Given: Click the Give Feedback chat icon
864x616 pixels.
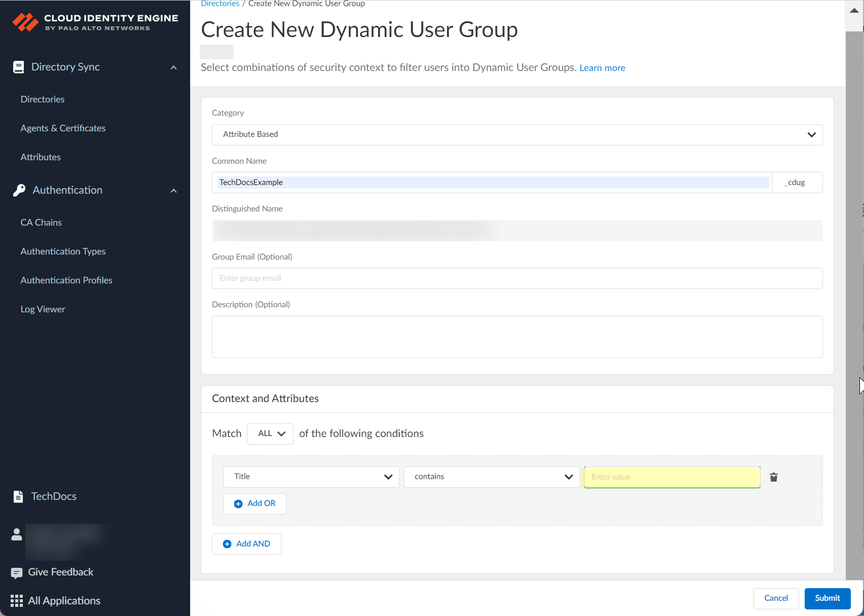Looking at the screenshot, I should 17,573.
